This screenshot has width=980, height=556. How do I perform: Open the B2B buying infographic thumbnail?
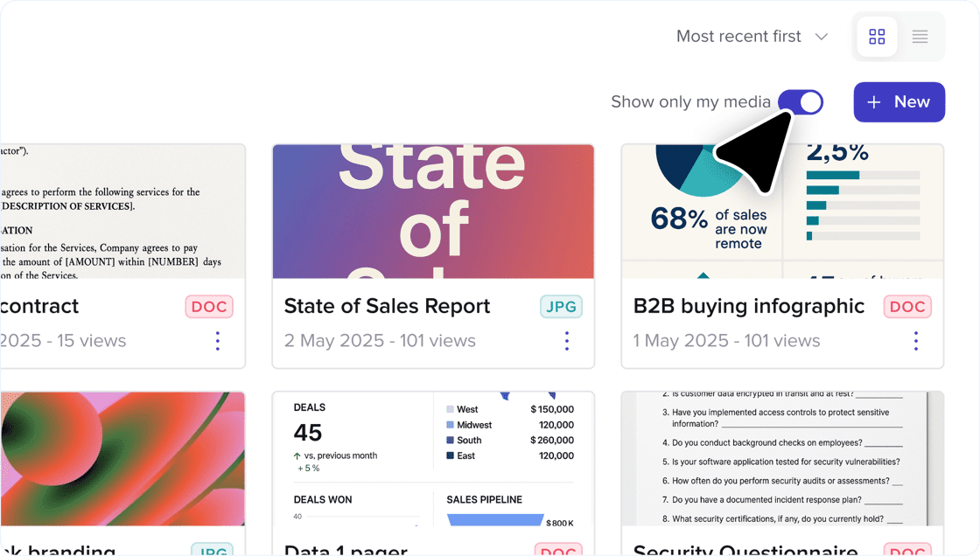782,212
